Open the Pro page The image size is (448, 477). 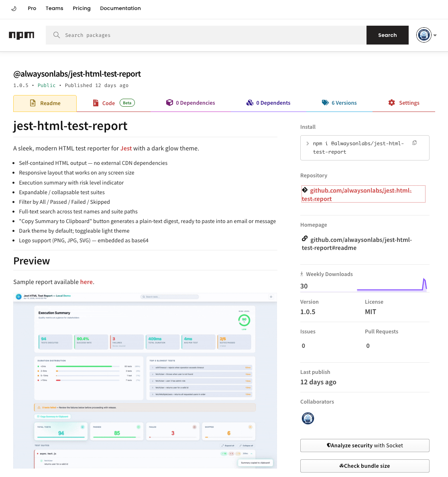(x=32, y=8)
